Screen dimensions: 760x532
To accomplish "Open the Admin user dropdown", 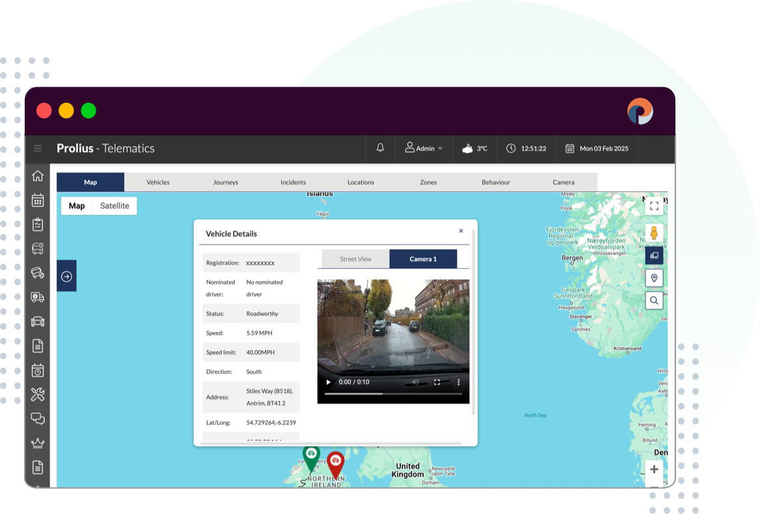I will pos(424,148).
